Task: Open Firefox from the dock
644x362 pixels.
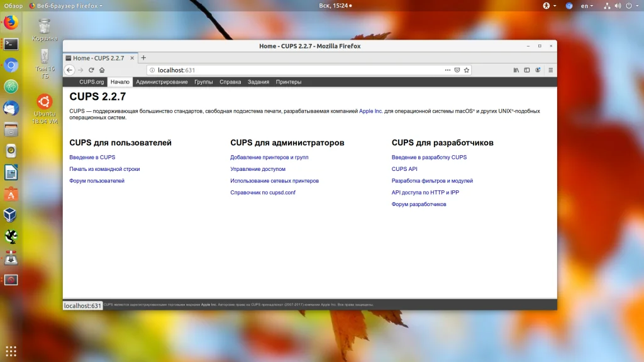Action: [x=11, y=22]
